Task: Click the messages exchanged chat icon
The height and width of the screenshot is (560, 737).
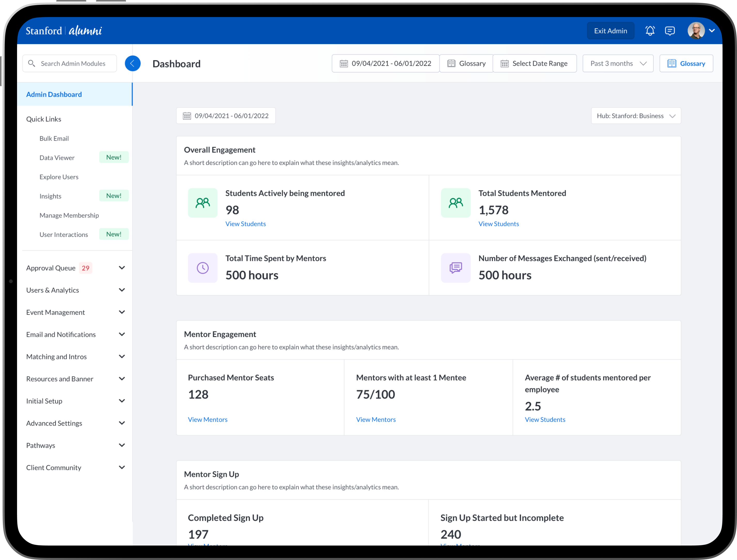Action: click(x=455, y=268)
